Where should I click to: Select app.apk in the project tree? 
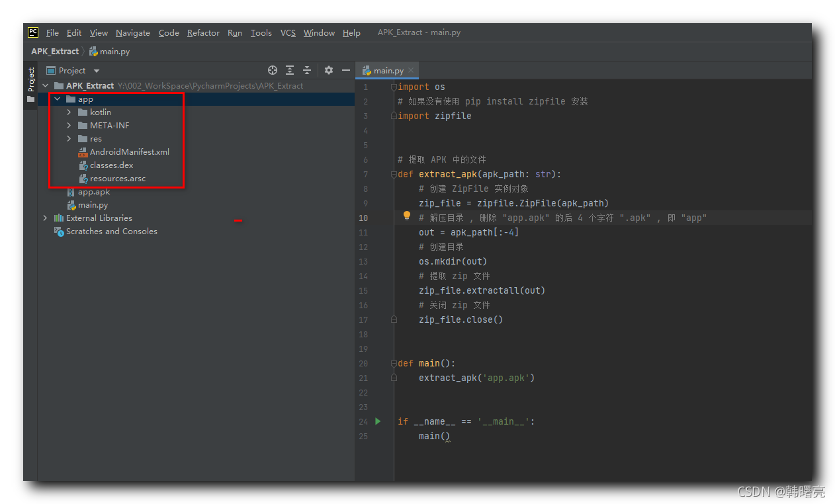94,192
